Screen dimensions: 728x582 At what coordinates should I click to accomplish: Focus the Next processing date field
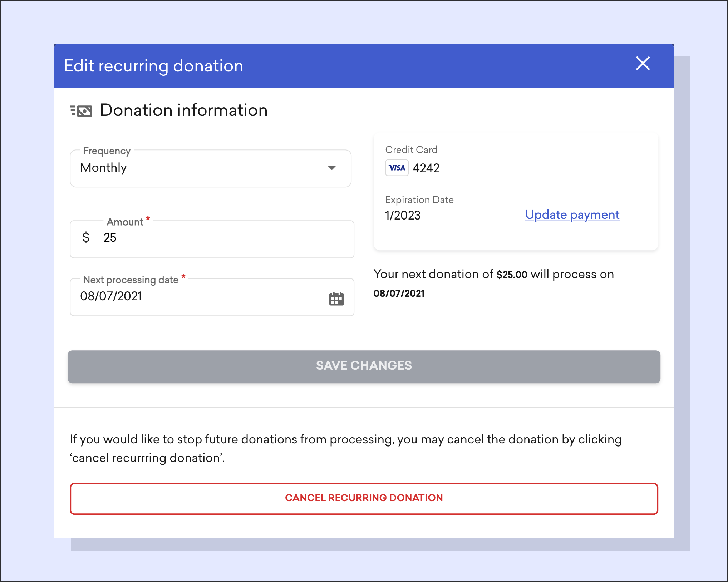212,297
